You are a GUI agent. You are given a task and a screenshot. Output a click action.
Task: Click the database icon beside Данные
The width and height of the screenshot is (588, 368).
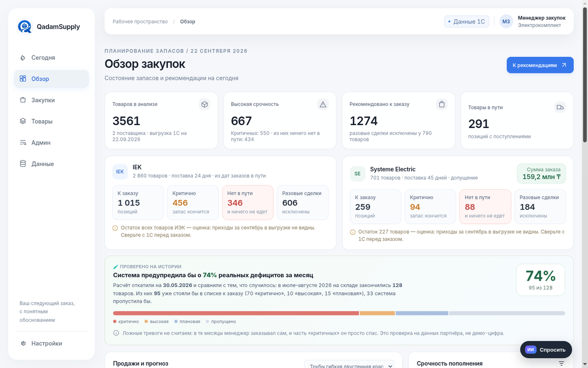coord(23,164)
